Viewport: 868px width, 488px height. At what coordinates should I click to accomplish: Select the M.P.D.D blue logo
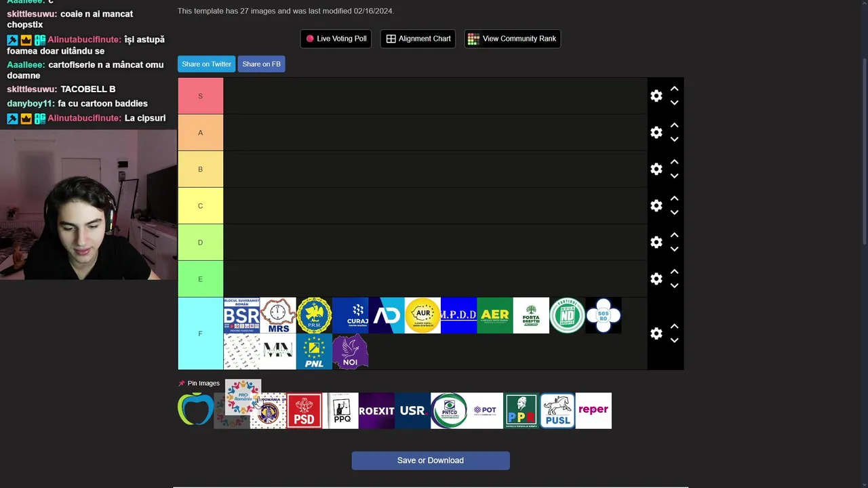click(458, 315)
